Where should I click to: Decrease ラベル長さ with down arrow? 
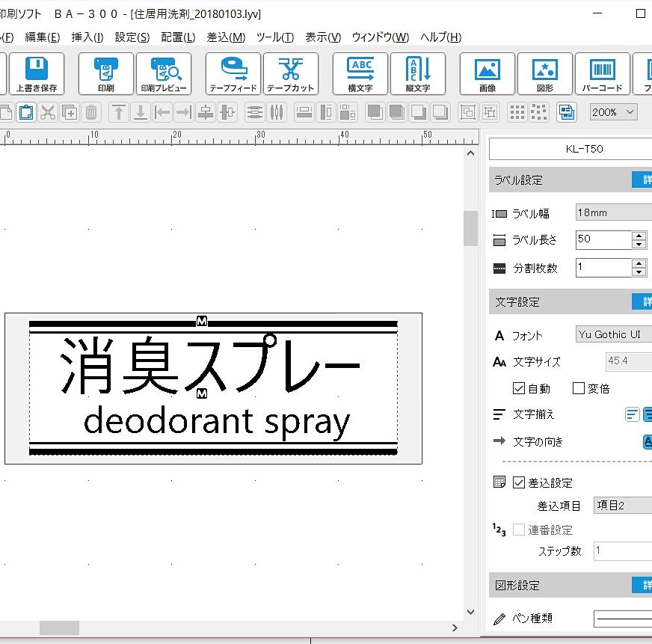click(x=639, y=245)
